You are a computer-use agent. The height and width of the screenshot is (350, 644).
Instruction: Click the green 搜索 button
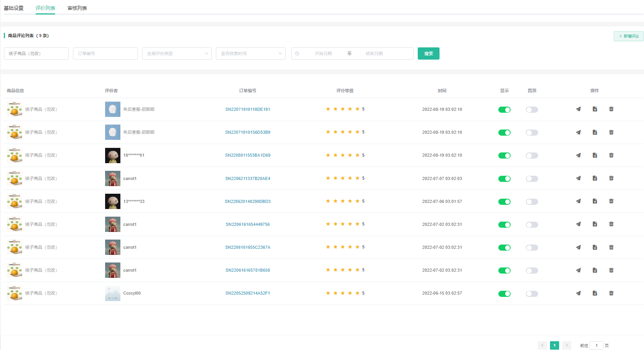tap(428, 53)
